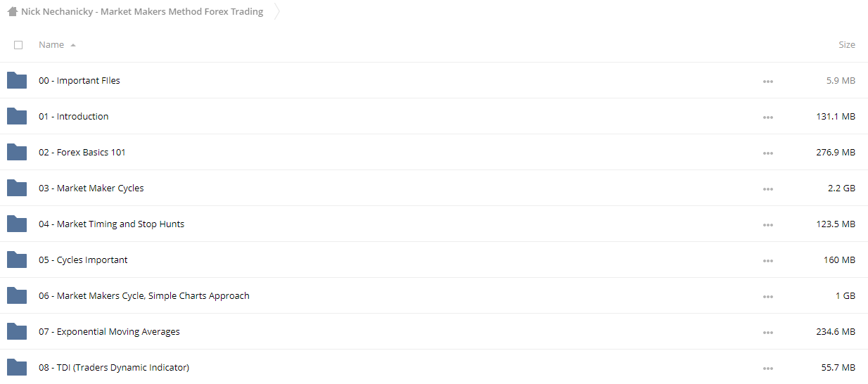The width and height of the screenshot is (868, 384).
Task: Click the folder icon next to 05 - Cycles Important
Action: pos(17,260)
